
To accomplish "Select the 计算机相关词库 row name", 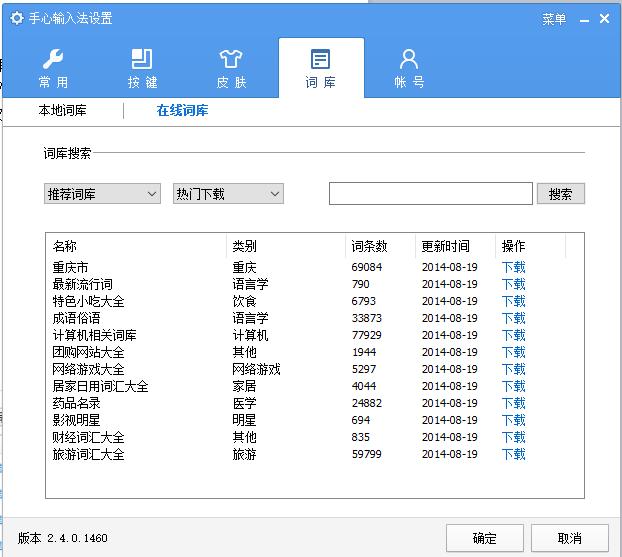I will click(94, 335).
